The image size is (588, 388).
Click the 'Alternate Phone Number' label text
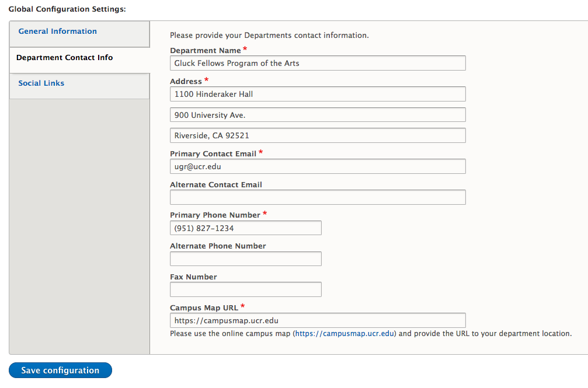coord(218,246)
